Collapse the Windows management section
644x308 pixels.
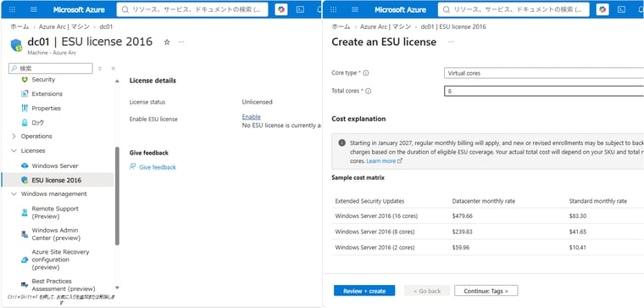coord(14,193)
